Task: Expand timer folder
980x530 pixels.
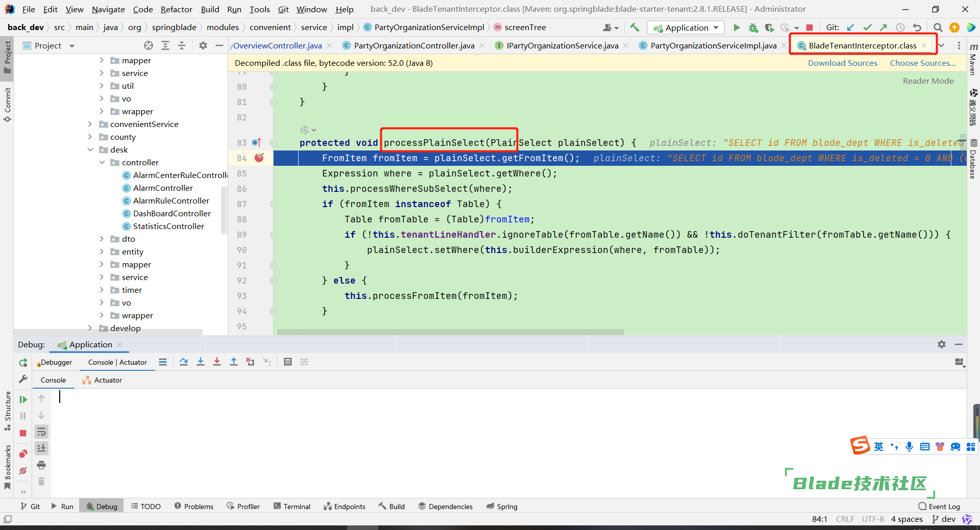Action: pos(102,290)
